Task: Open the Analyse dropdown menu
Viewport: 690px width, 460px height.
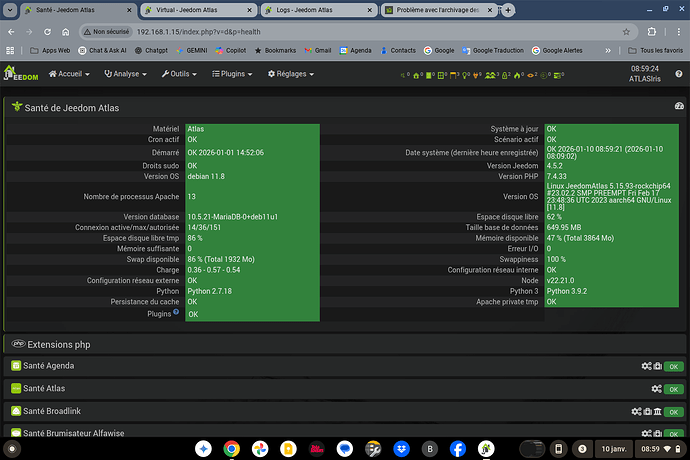Action: pyautogui.click(x=125, y=74)
